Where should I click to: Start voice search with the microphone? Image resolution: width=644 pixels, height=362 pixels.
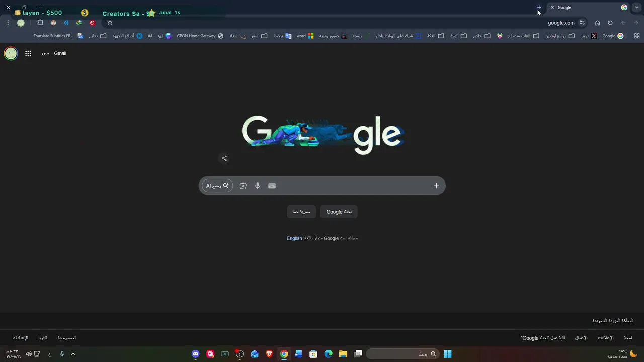pos(257,186)
